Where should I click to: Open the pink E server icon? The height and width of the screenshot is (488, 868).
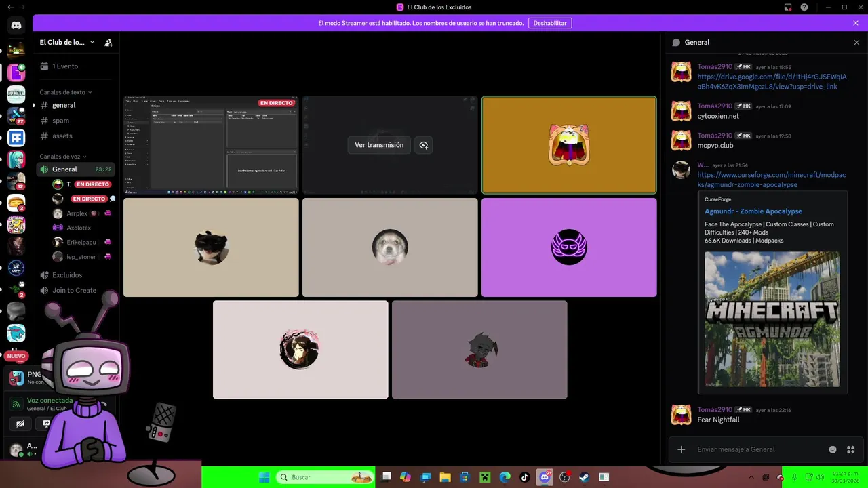[x=16, y=72]
